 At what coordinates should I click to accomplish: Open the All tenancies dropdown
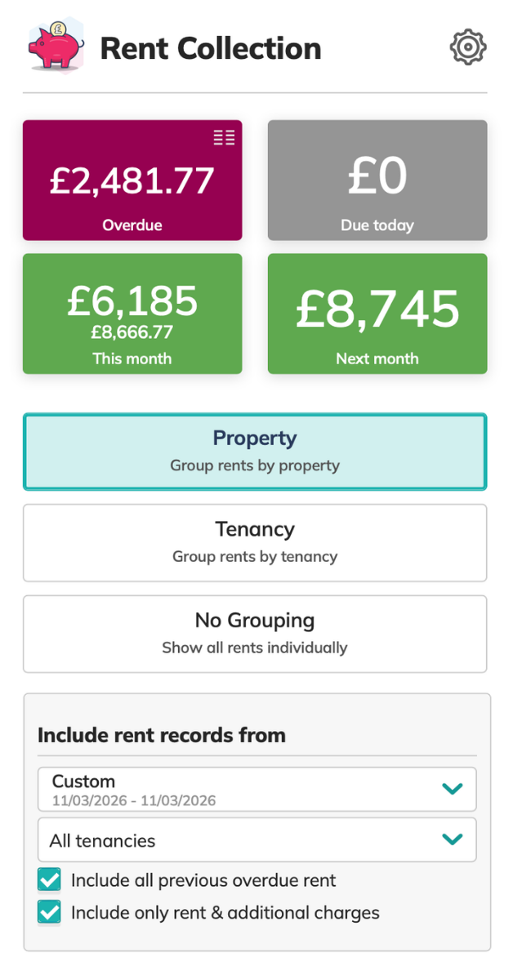245,840
